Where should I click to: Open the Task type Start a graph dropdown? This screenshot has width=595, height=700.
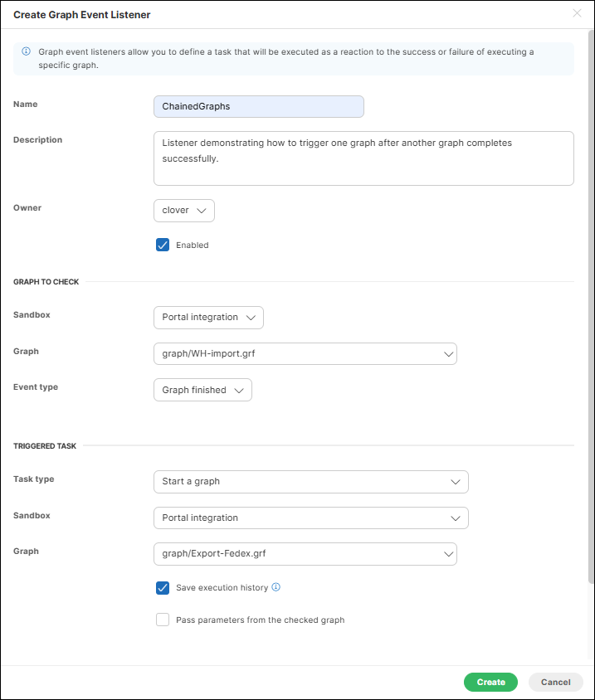point(310,482)
